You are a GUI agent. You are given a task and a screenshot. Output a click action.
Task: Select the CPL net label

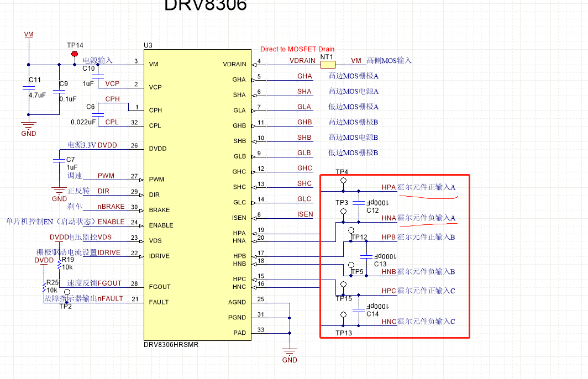point(112,122)
